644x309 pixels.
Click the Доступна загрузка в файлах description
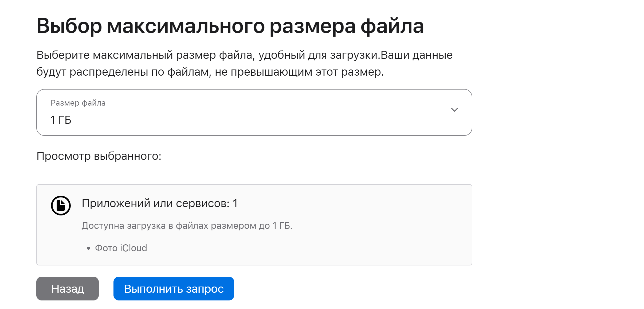click(187, 226)
